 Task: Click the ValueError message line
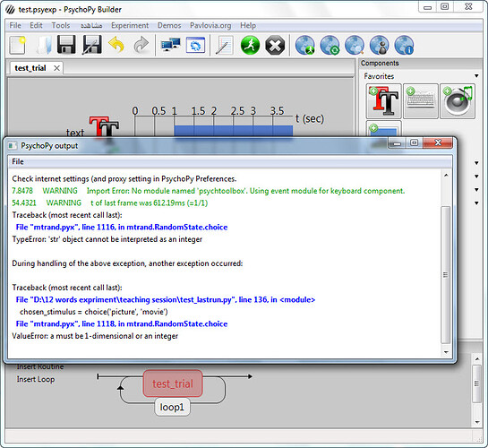point(95,336)
